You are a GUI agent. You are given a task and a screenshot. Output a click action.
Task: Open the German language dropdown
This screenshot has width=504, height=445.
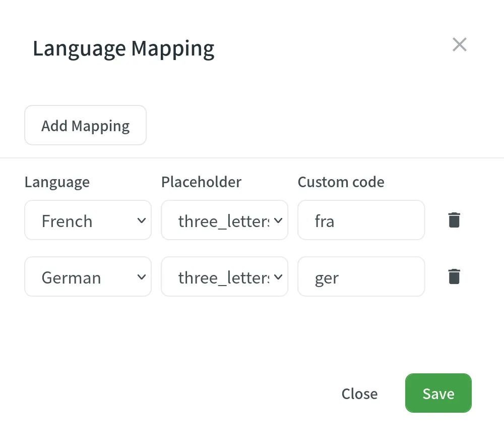click(x=88, y=276)
